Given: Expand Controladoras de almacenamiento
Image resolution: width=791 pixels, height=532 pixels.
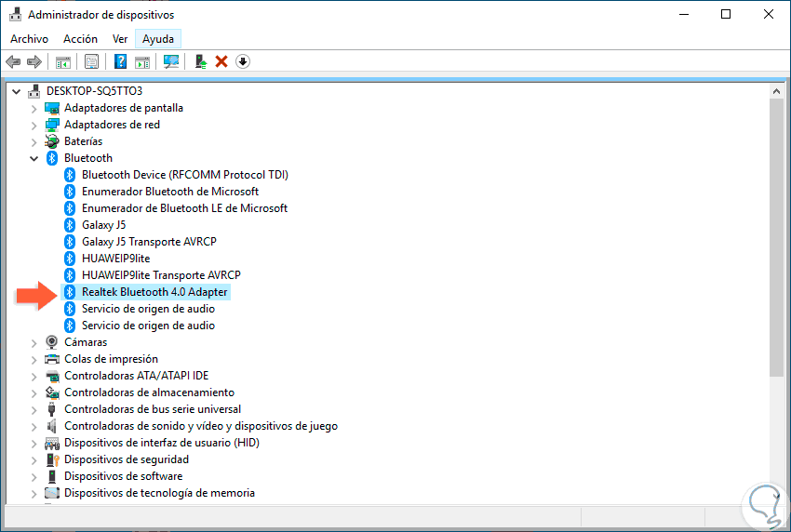Looking at the screenshot, I should pyautogui.click(x=34, y=392).
